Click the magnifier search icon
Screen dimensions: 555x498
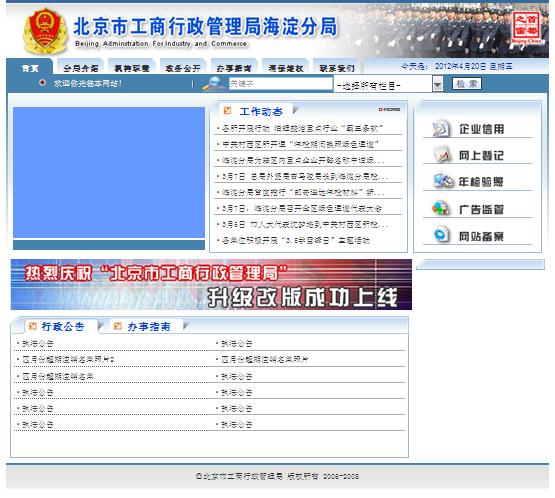click(214, 84)
